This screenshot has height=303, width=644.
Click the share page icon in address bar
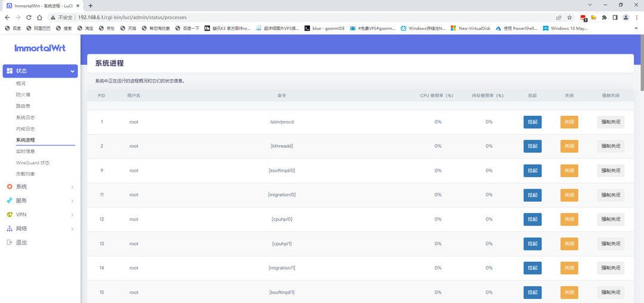pos(559,18)
